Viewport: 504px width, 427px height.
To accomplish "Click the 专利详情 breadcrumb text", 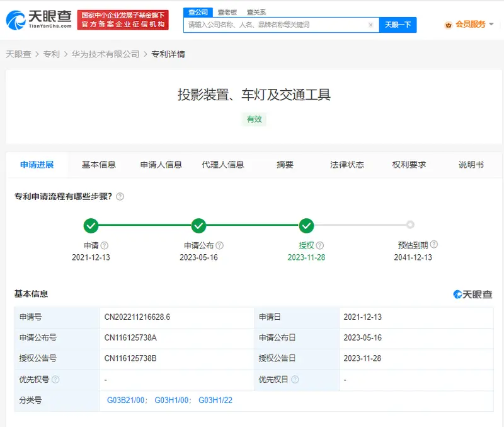I will (x=168, y=54).
